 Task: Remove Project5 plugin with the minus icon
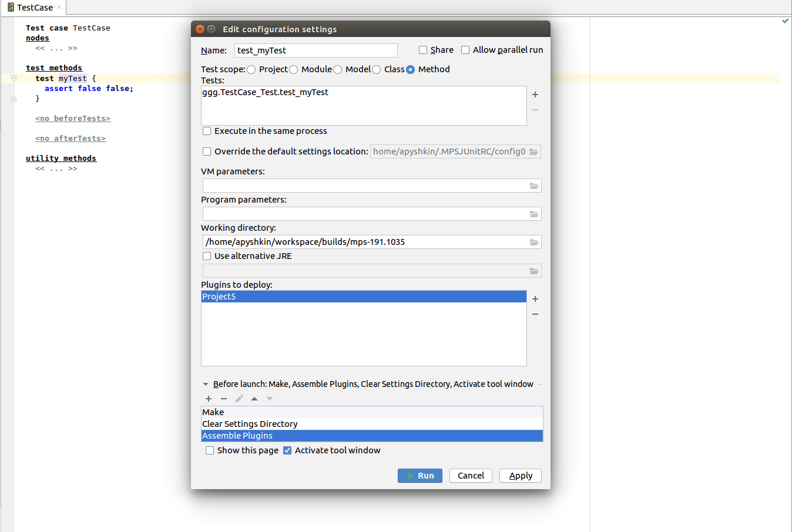[x=535, y=314]
